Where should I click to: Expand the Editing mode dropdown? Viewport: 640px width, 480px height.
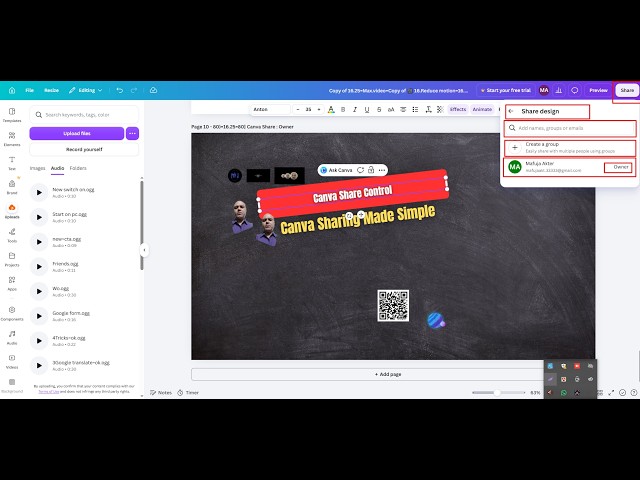click(85, 90)
